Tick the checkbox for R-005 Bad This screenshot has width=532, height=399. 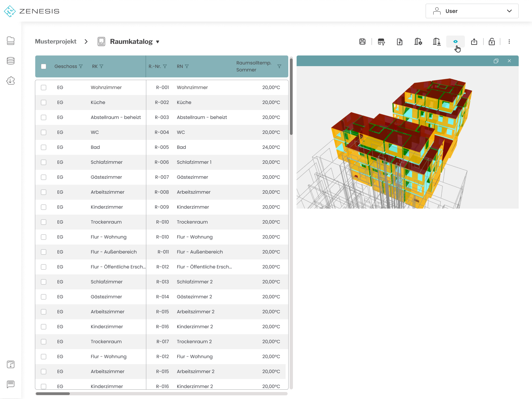[x=44, y=147]
